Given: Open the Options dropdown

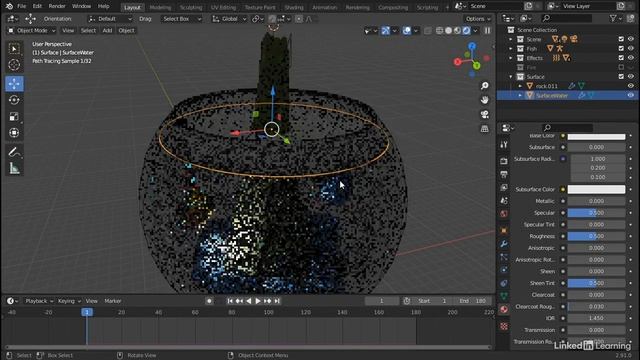Looking at the screenshot, I should [478, 19].
